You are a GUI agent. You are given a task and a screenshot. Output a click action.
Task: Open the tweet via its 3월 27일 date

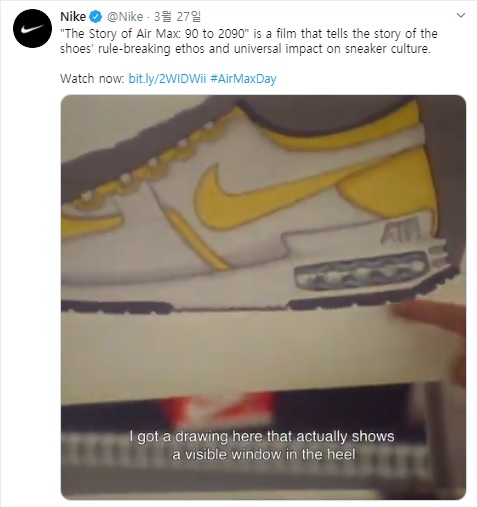point(177,17)
